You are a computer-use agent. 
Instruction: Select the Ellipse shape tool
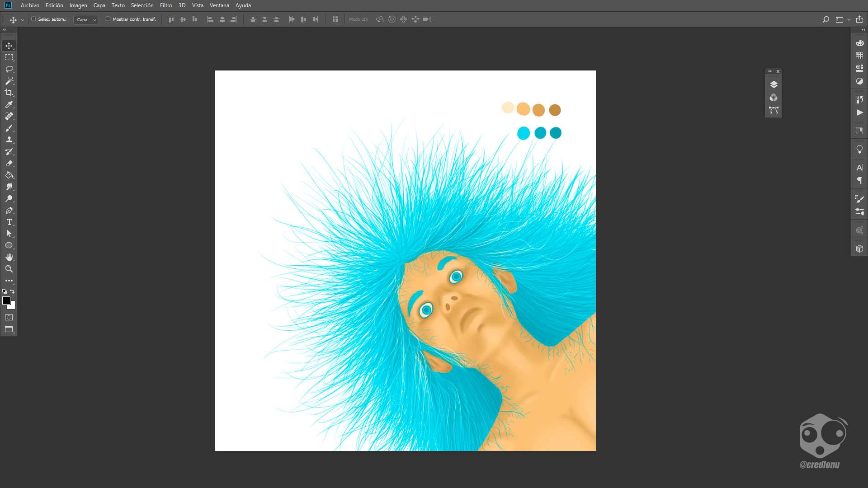click(9, 245)
